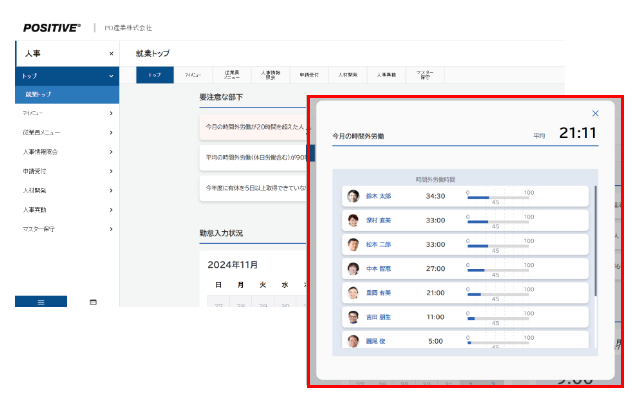640x400 pixels.
Task: Click avatar in the 21:00 overtime row
Action: coord(353,293)
